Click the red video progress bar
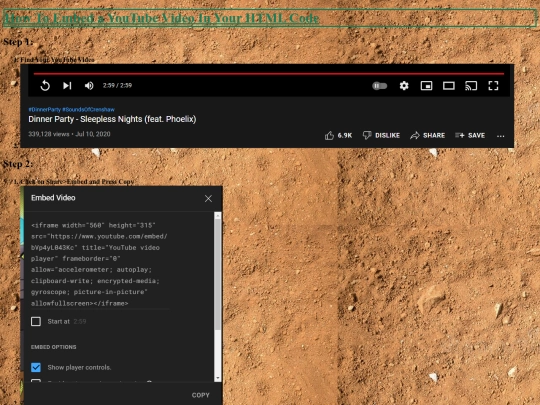The width and height of the screenshot is (540, 405). 269,73
